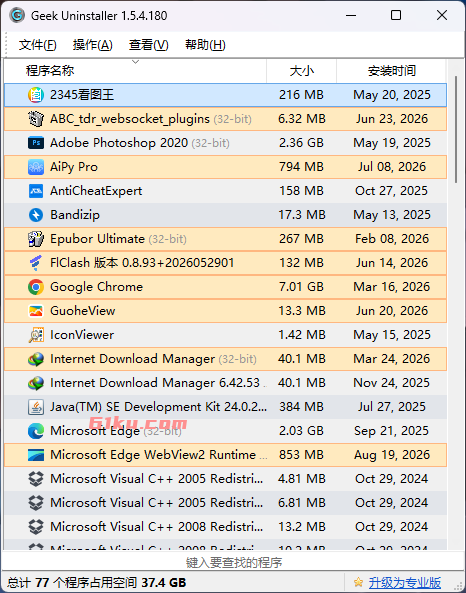Click the Internet Download Manager (32-bit) globe icon
Viewport: 466px width, 593px height.
(x=36, y=359)
